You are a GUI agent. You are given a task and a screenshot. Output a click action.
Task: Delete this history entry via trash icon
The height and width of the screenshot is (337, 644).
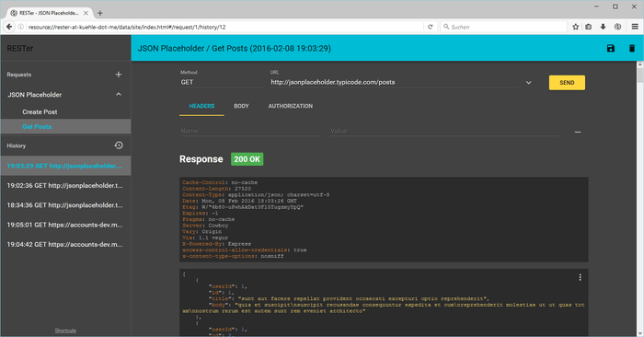click(632, 49)
